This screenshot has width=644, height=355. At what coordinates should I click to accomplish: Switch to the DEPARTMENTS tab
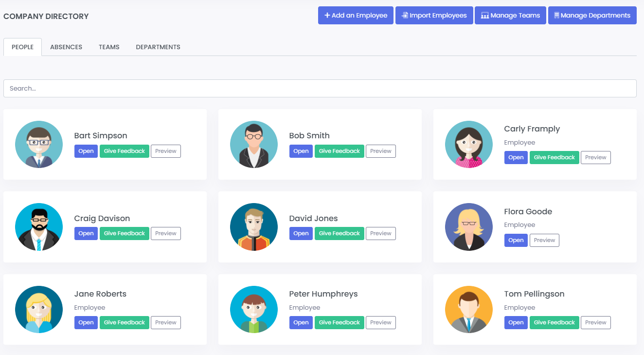pos(158,47)
